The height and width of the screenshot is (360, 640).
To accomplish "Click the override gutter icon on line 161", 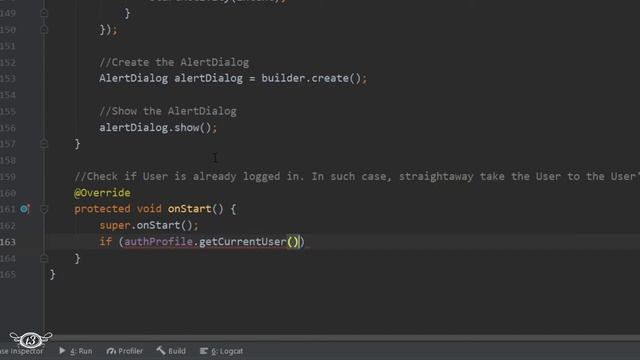I will click(24, 209).
